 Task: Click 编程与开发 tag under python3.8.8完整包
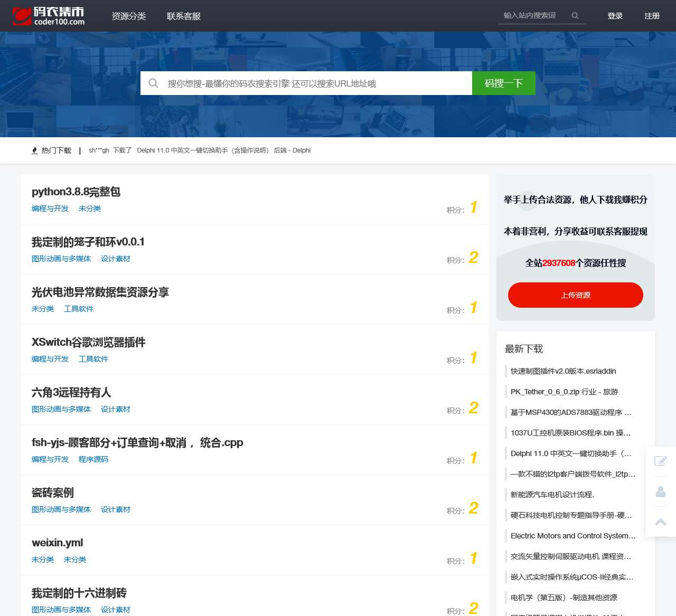click(x=50, y=209)
